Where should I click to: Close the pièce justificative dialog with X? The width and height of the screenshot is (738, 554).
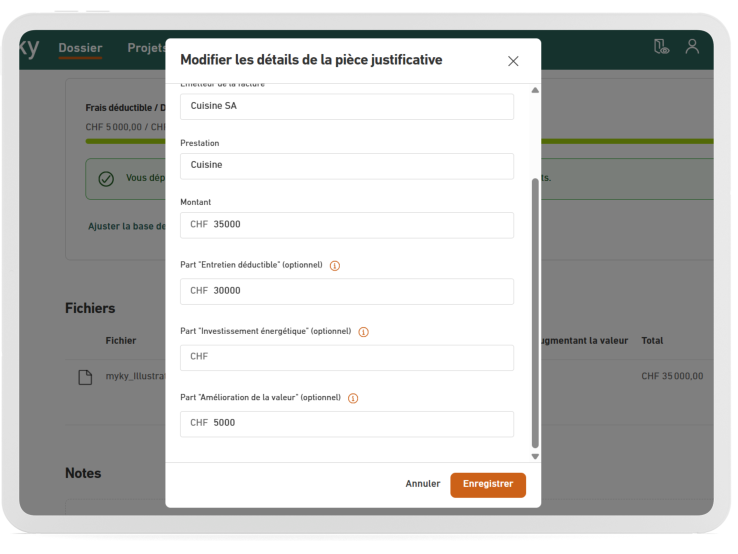pos(513,61)
